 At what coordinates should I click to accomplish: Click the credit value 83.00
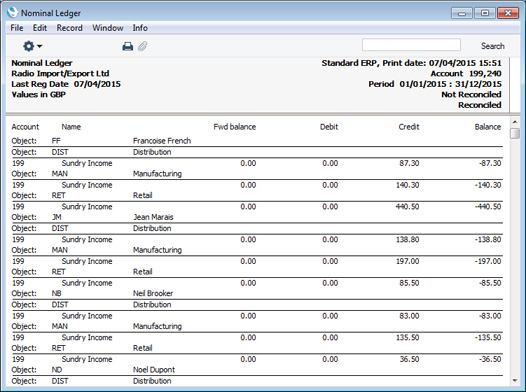pyautogui.click(x=409, y=316)
